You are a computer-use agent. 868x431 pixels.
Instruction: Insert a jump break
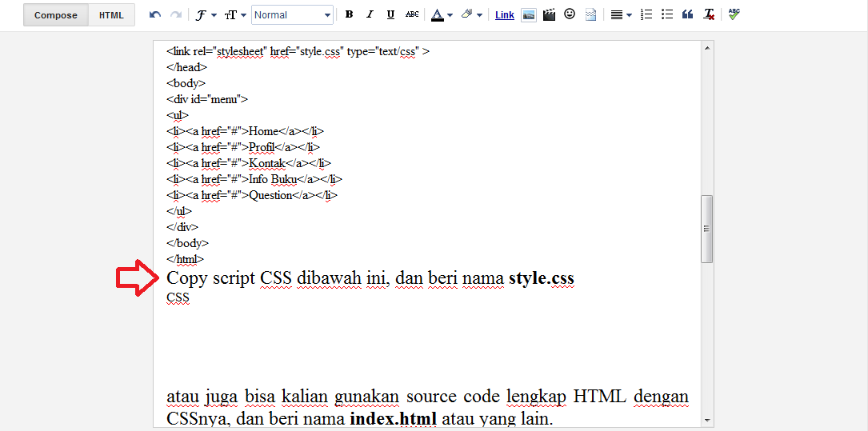point(590,15)
